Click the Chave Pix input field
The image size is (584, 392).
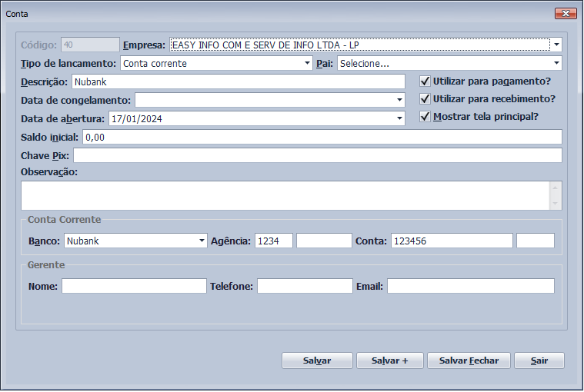317,155
